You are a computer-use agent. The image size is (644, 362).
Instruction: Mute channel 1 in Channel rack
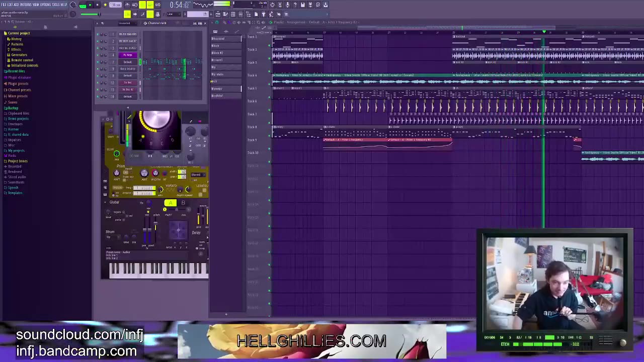point(98,34)
